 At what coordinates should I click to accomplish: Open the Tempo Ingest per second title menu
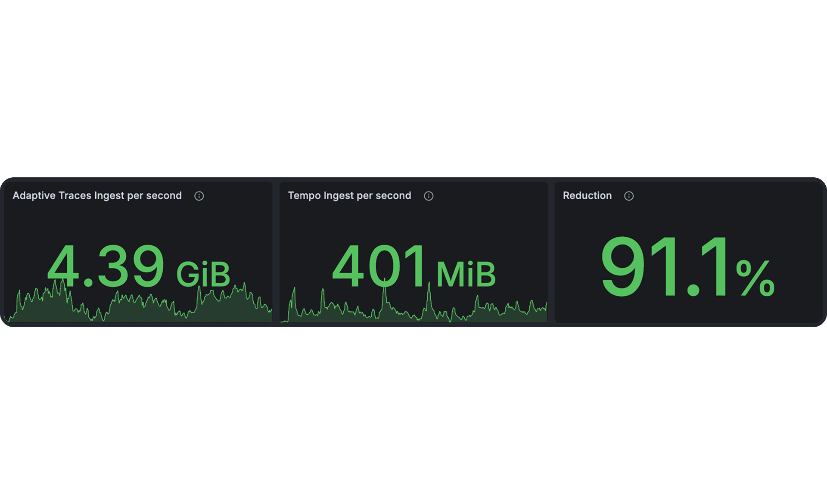click(349, 196)
